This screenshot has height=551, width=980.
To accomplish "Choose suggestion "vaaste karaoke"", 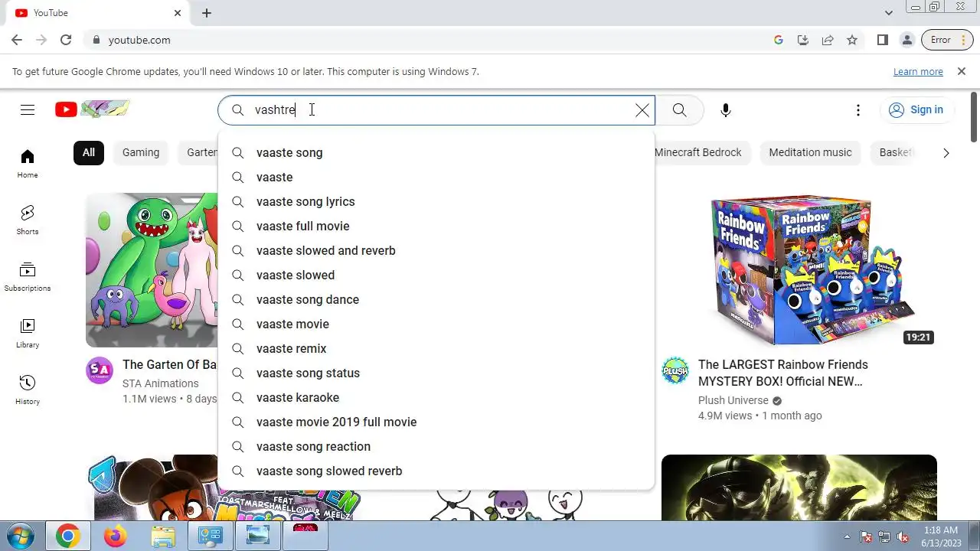I will point(436,397).
